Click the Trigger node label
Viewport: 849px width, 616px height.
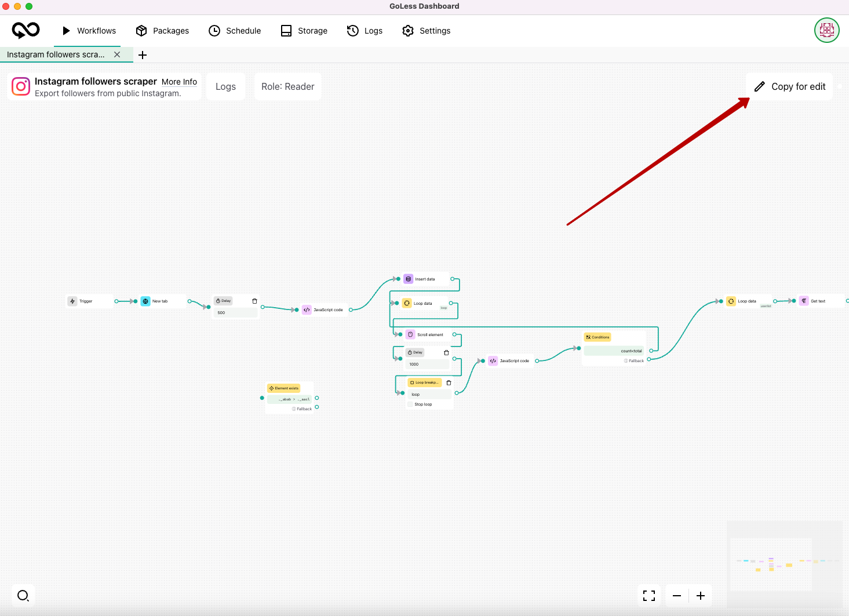click(x=86, y=301)
